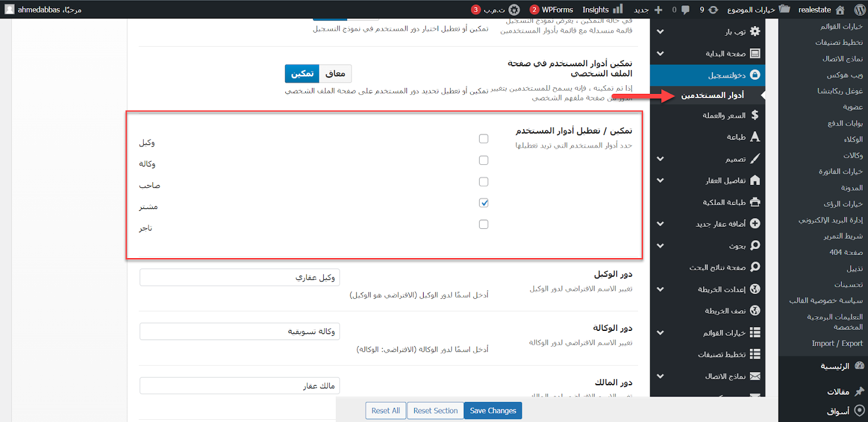Image resolution: width=868 pixels, height=422 pixels.
Task: Open the envelope icon beside نماذج الاتصال
Action: tap(755, 376)
